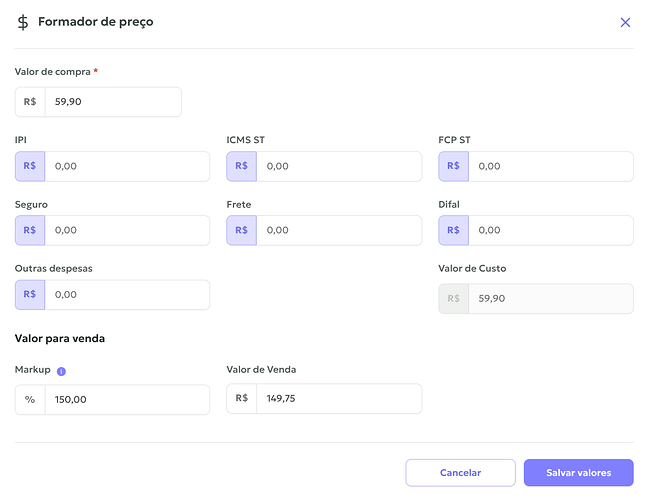
Task: Close the Formador de preço dialog
Action: [625, 22]
